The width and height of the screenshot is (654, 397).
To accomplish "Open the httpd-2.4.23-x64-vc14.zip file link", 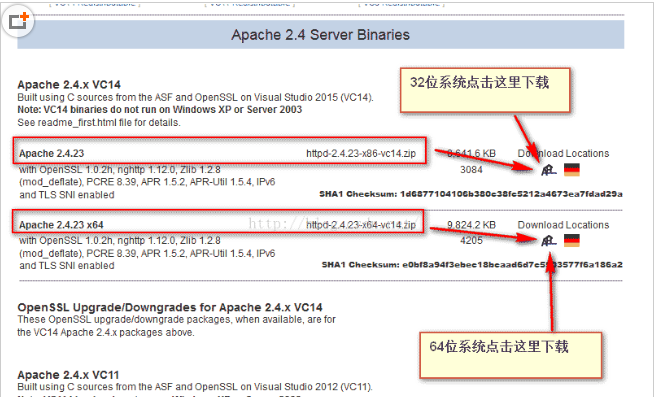I will click(x=361, y=225).
